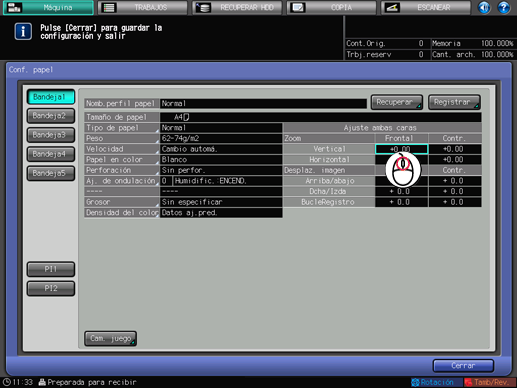The width and height of the screenshot is (517, 388).
Task: Click Cerrar to save and exit
Action: click(x=463, y=366)
